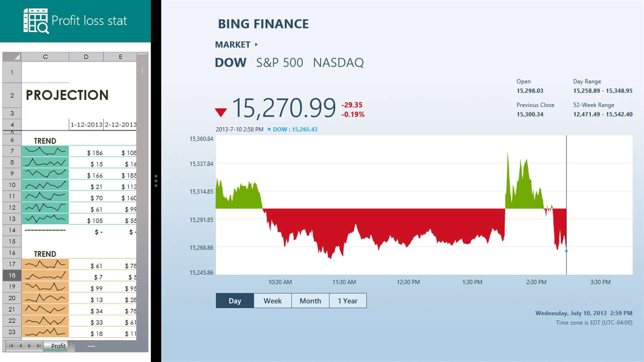Viewport: 644px width, 362px height.
Task: Click the previous sheet arrow
Action: point(20,346)
